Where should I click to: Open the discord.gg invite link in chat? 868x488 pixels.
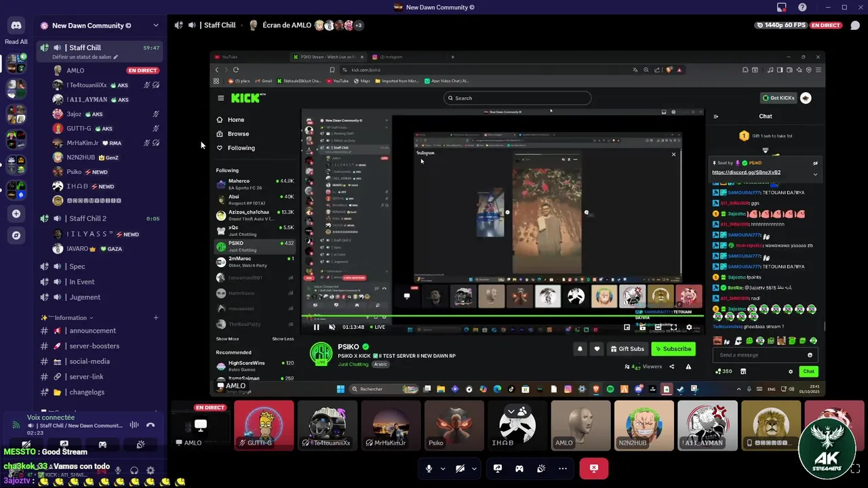pyautogui.click(x=746, y=172)
